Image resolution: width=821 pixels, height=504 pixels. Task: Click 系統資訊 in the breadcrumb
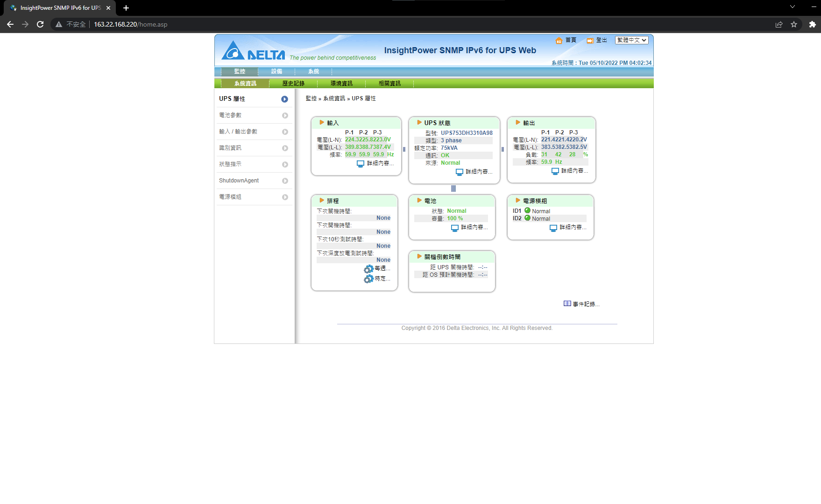334,98
